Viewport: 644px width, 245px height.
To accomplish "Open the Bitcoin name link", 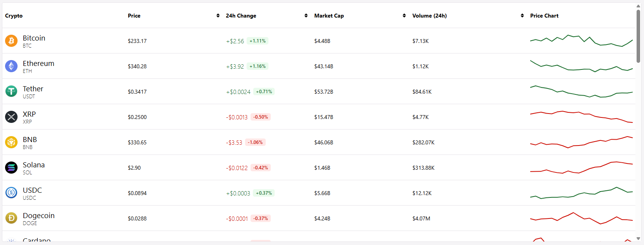I will 34,38.
